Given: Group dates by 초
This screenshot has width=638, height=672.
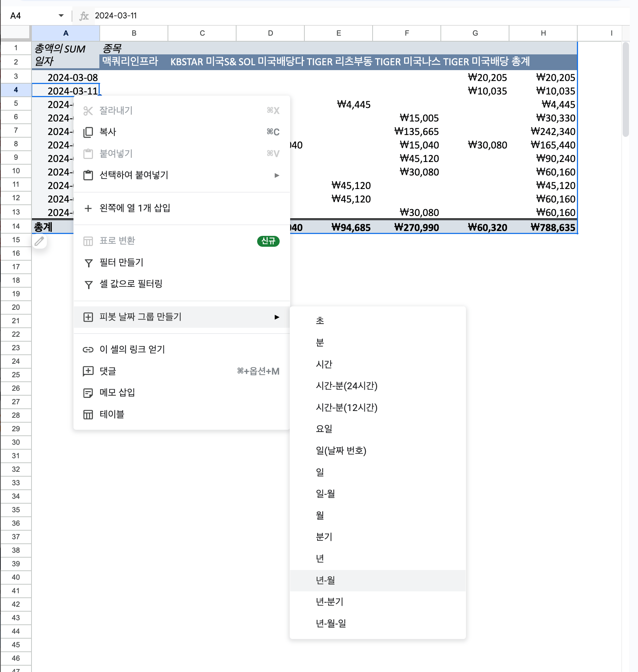Looking at the screenshot, I should (x=378, y=321).
